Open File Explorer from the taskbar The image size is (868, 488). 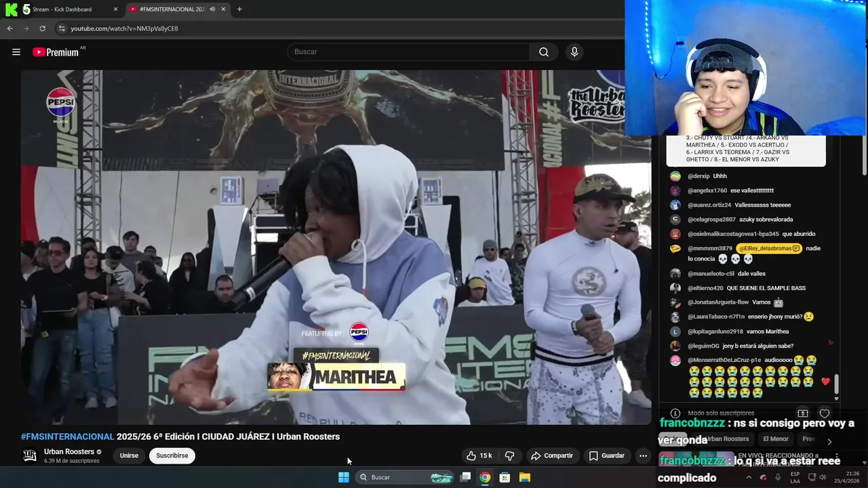(x=525, y=477)
